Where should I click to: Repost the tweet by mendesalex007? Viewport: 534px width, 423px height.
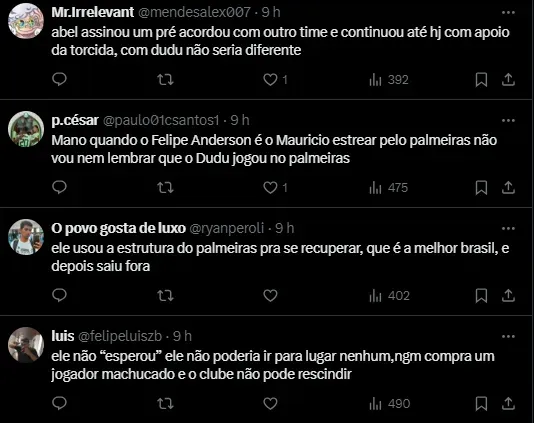click(165, 80)
